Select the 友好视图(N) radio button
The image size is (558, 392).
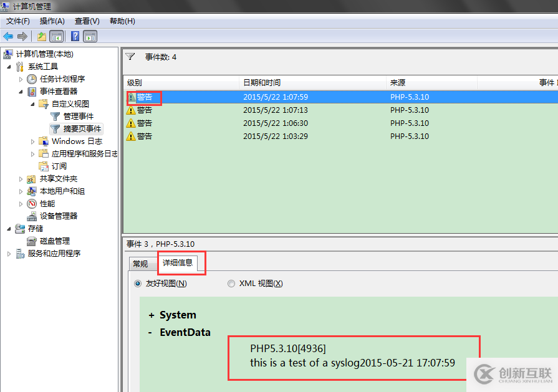point(138,284)
